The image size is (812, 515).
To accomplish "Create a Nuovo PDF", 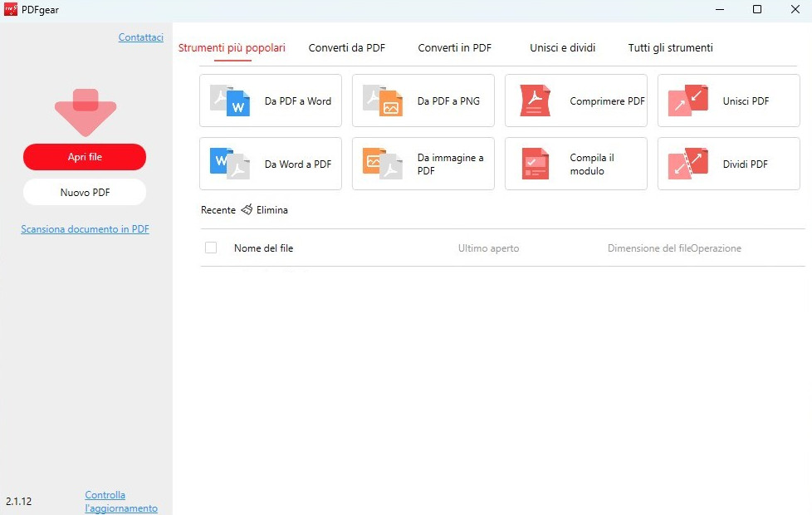I will tap(84, 192).
